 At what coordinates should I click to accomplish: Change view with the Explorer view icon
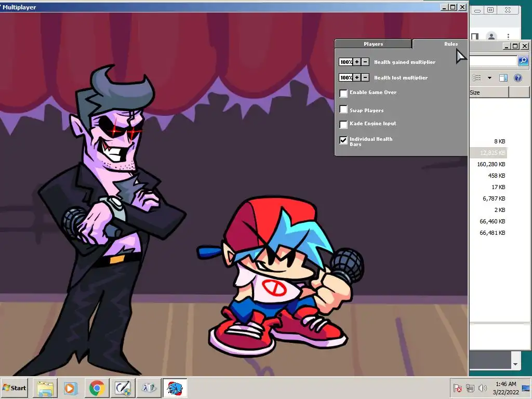pyautogui.click(x=477, y=78)
